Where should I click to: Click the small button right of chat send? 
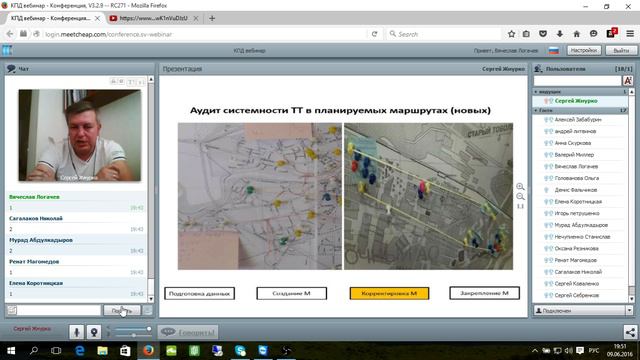(x=147, y=311)
